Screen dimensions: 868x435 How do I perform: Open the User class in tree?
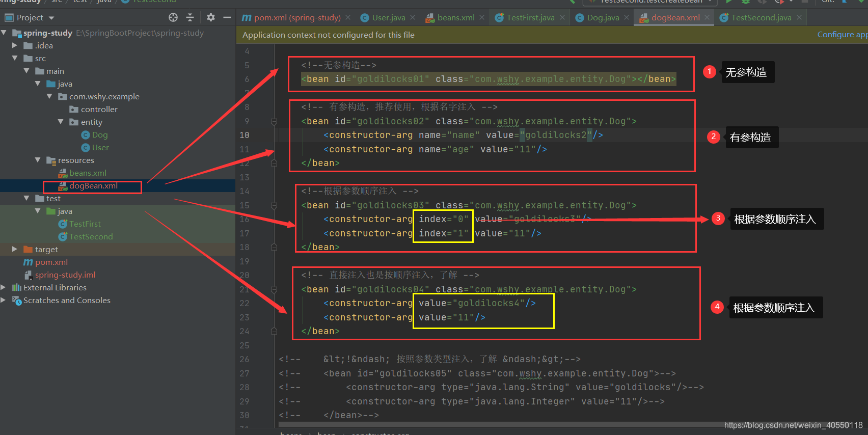(x=100, y=147)
